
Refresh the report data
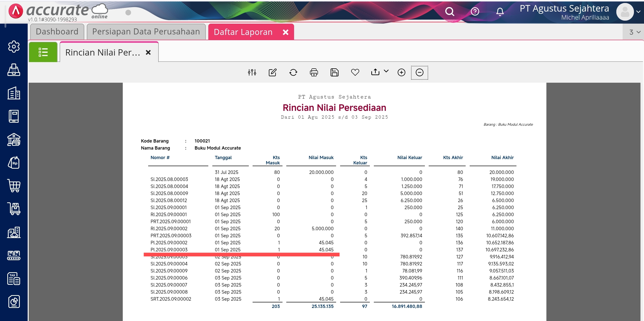(293, 72)
